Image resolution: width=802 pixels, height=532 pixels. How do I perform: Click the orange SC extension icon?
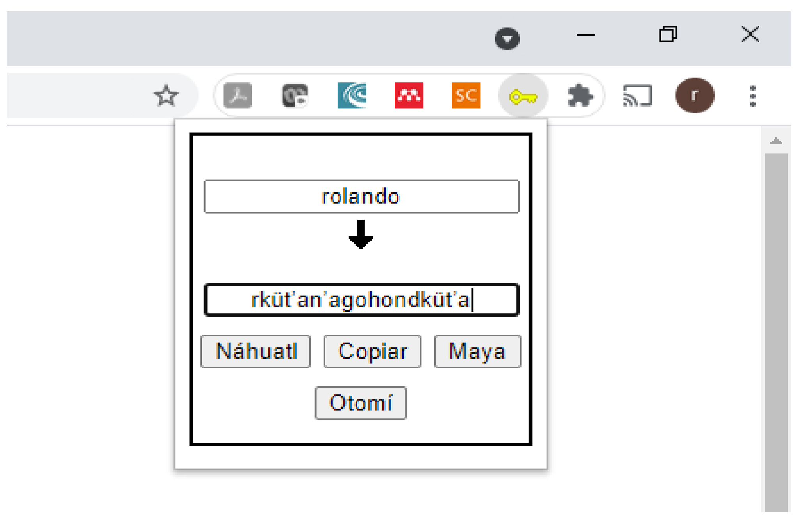[x=466, y=95]
